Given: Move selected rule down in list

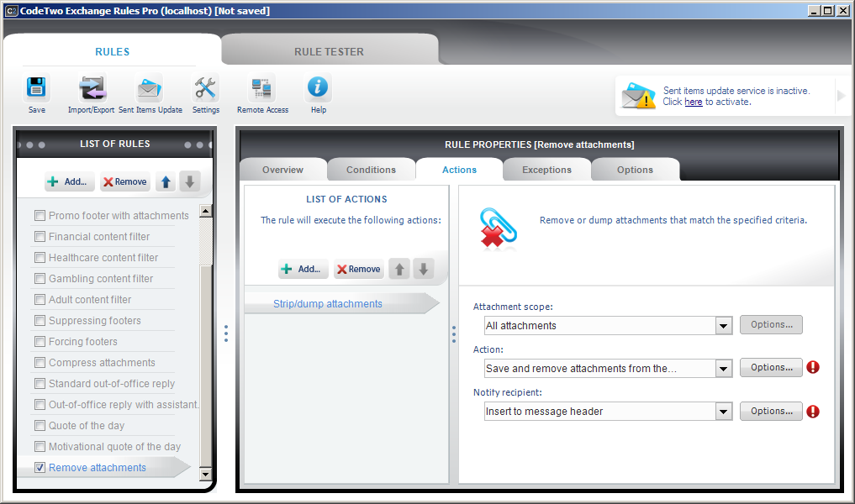Looking at the screenshot, I should click(190, 181).
